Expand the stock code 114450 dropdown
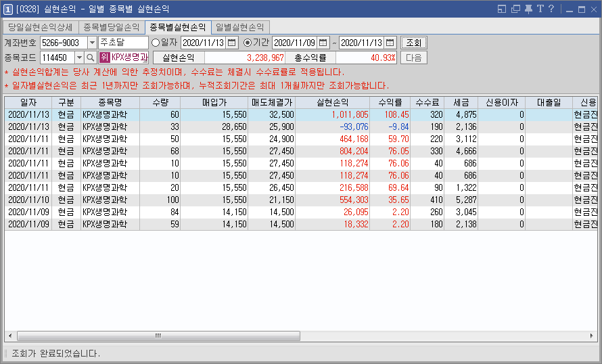Image resolution: width=602 pixels, height=364 pixels. click(79, 58)
